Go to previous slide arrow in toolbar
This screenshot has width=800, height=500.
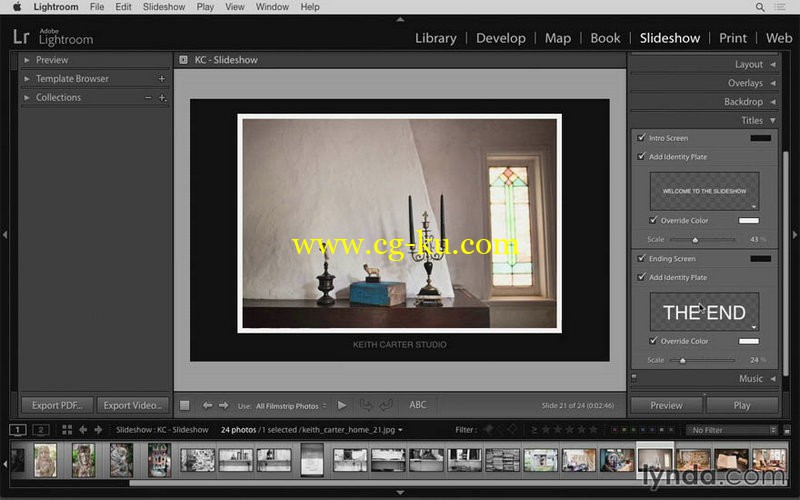pos(207,405)
